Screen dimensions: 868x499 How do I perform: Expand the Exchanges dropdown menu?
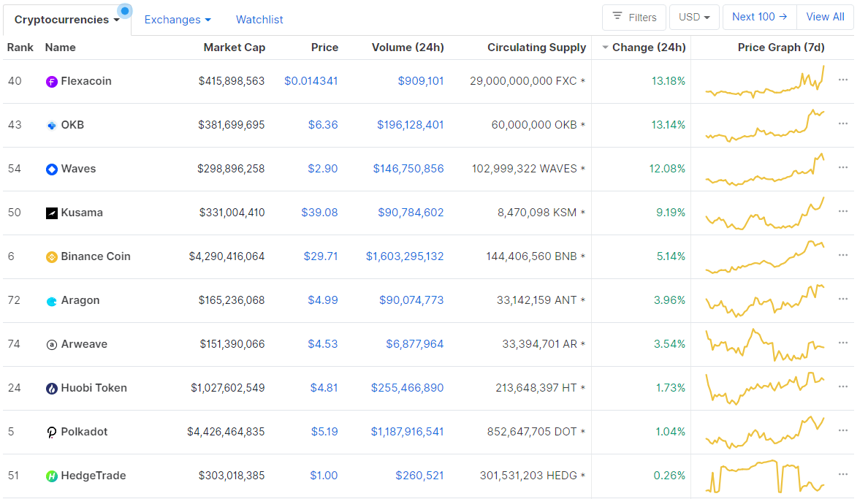click(x=178, y=20)
